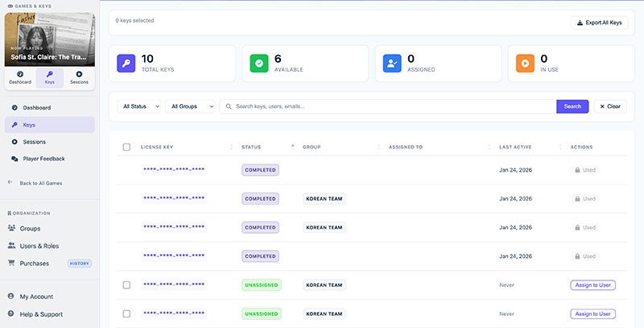
Task: Open Help & Support in sidebar
Action: pos(41,313)
